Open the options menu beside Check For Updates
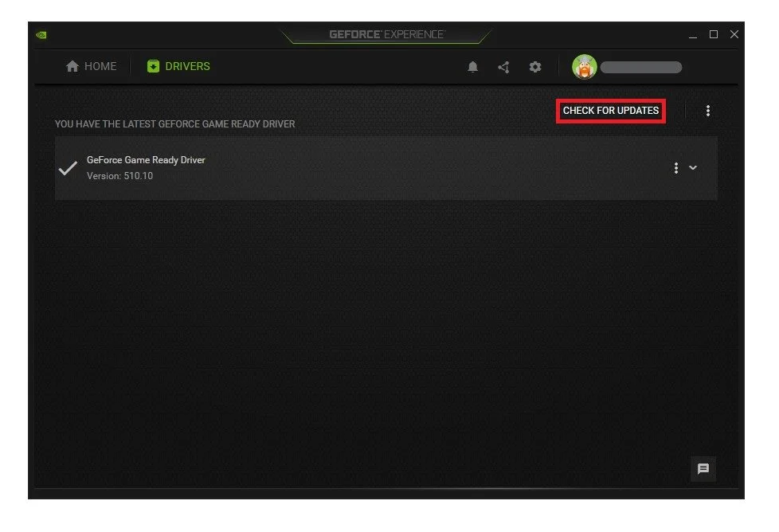 pos(708,111)
